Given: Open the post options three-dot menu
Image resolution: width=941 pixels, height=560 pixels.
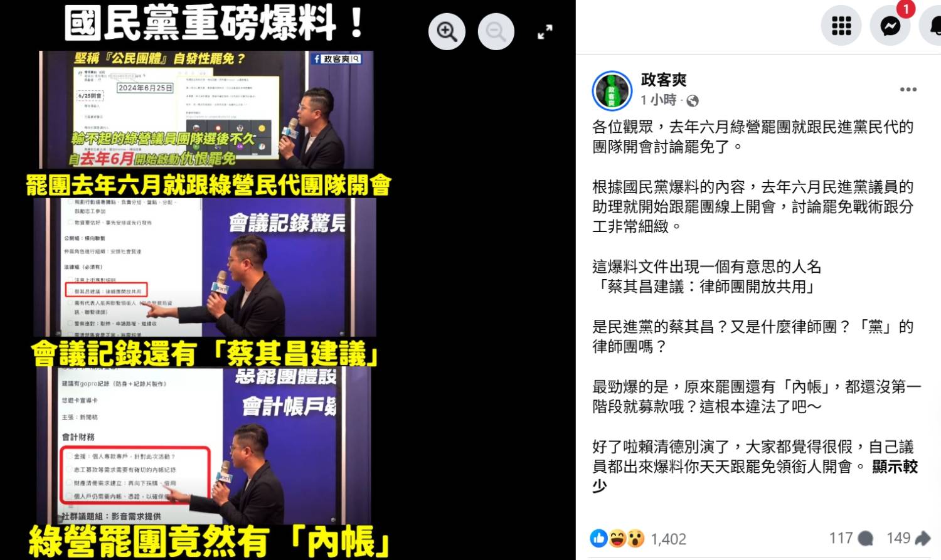Looking at the screenshot, I should (908, 90).
